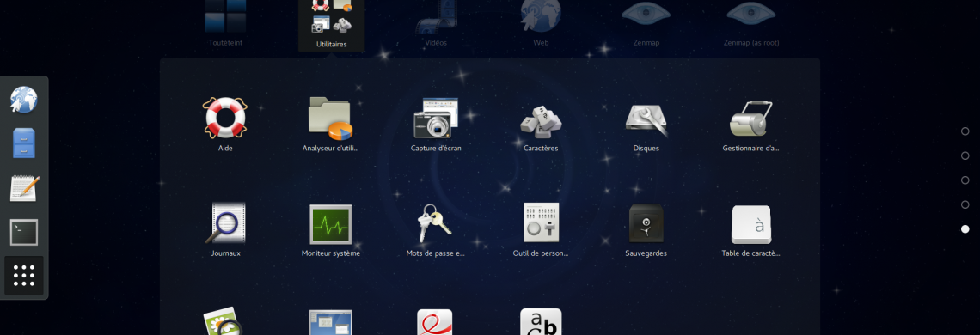Screen dimensions: 980x335
Task: Open the red 'e' document viewer icon
Action: pos(434,322)
